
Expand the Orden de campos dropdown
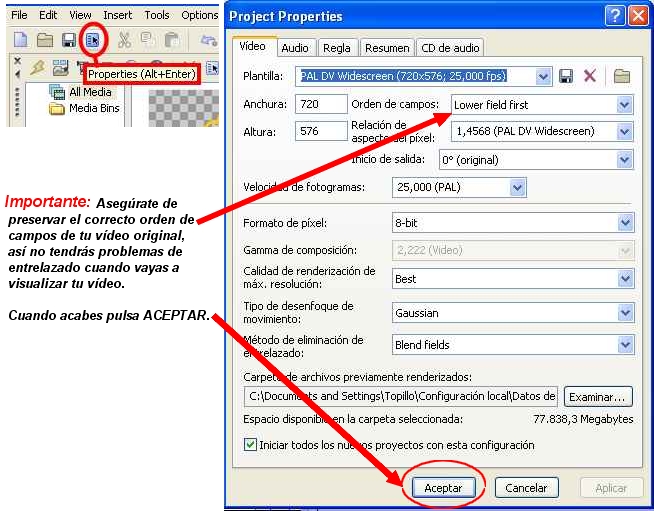(x=625, y=104)
